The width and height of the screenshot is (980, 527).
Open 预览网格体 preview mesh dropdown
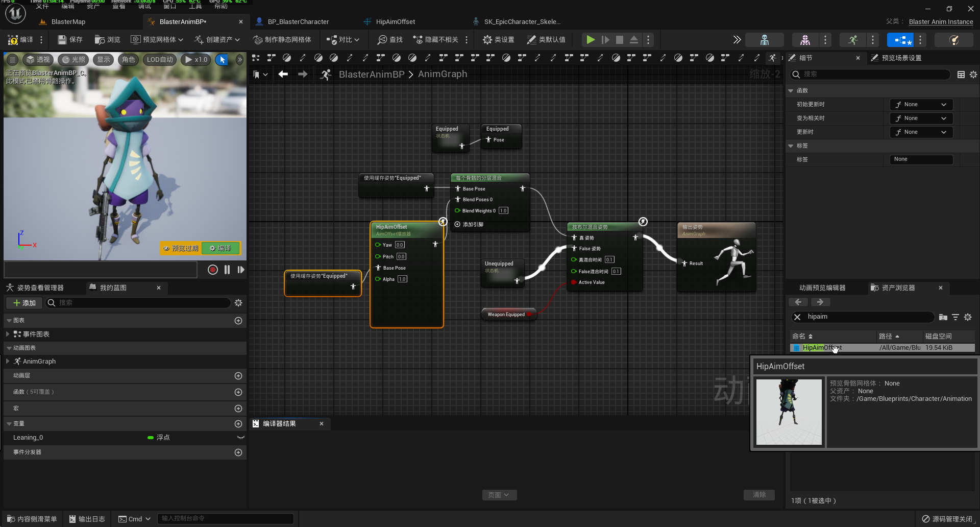(157, 40)
